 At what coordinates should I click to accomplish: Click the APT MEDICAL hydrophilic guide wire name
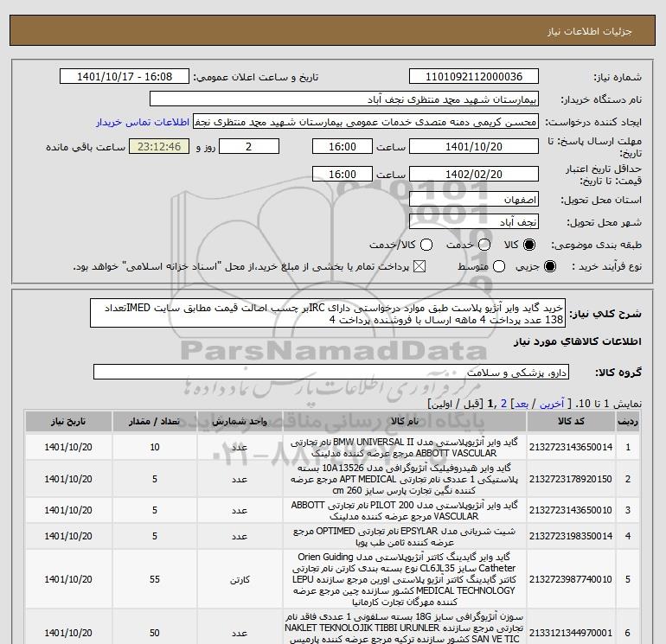tap(405, 479)
